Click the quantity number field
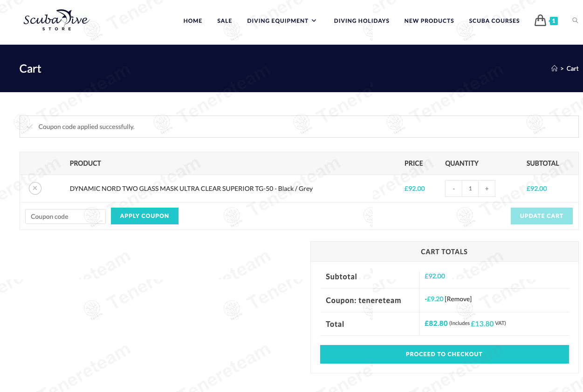Image resolution: width=583 pixels, height=392 pixels. click(x=470, y=189)
